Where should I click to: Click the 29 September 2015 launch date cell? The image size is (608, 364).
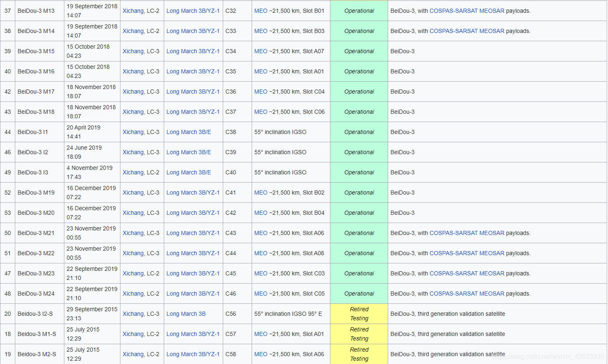[92, 314]
